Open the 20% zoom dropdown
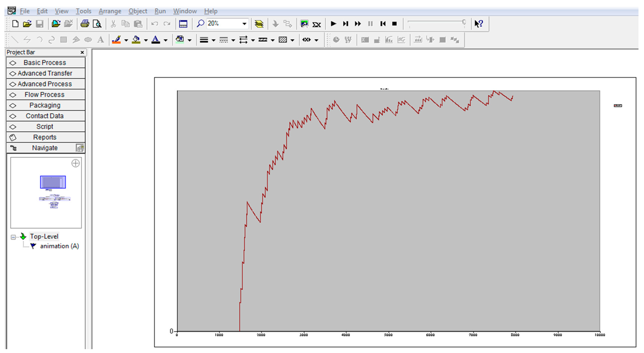The width and height of the screenshot is (644, 353). [244, 24]
